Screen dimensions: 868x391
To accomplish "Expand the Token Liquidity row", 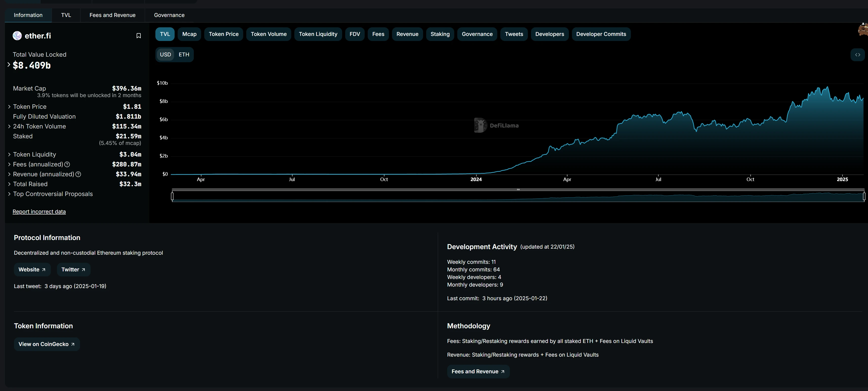I will [9, 155].
